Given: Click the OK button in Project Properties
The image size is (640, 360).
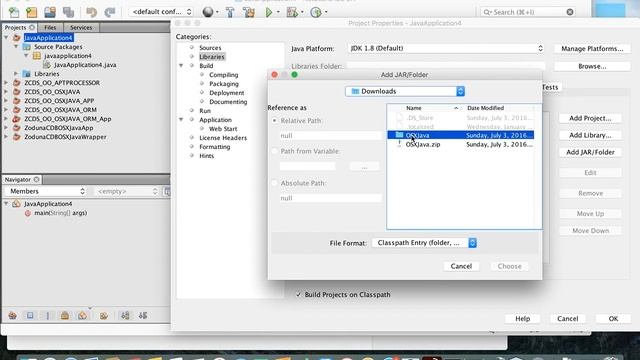Looking at the screenshot, I should 613,318.
